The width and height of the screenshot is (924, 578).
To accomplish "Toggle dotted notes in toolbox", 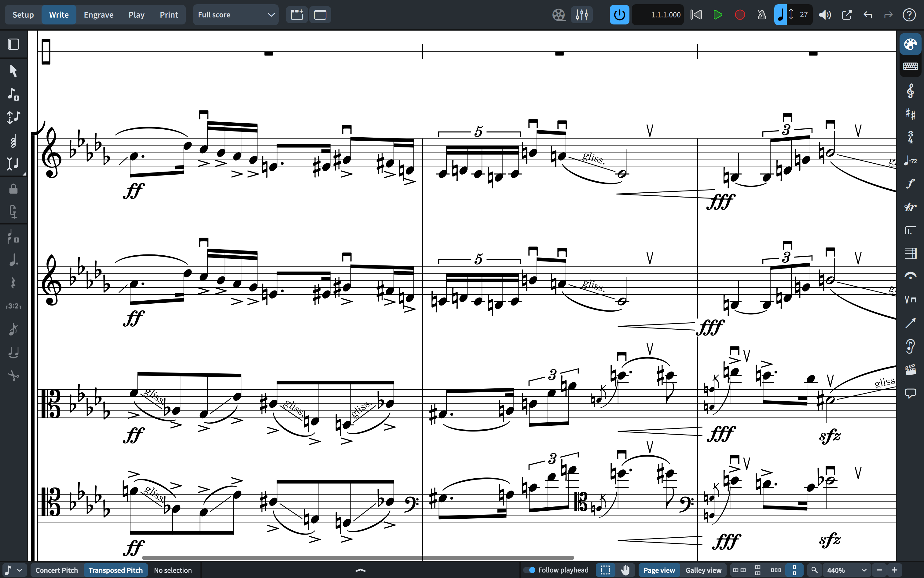I will (13, 260).
